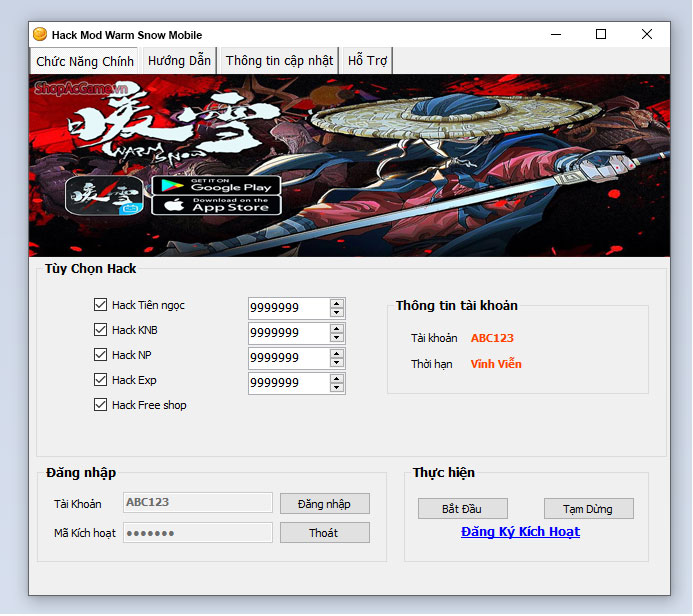Increase Hack Exp value with up arrow
Screen dimensions: 693x616
(x=337, y=379)
